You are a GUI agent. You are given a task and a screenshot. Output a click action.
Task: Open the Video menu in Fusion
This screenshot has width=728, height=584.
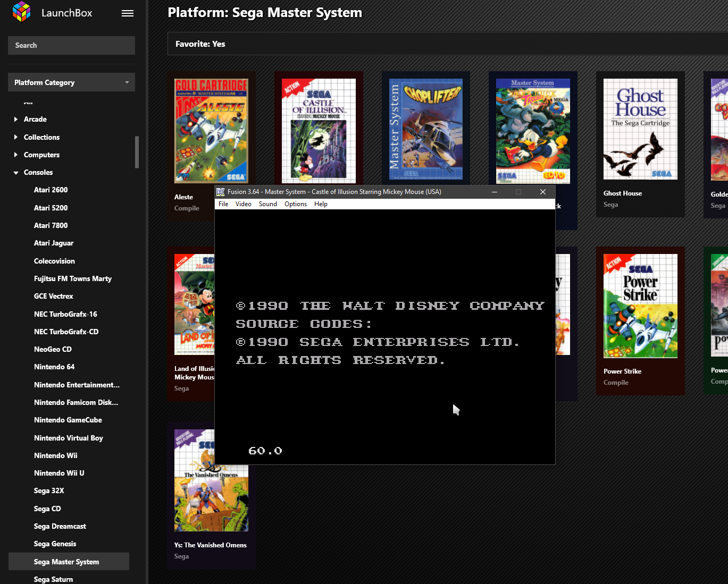[244, 204]
